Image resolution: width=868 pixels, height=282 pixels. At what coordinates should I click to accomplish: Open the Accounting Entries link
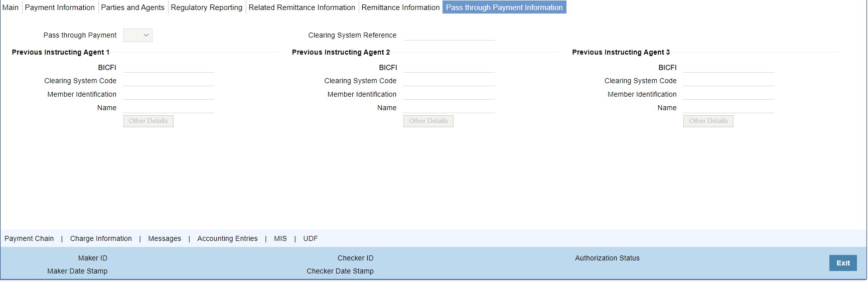tap(227, 239)
